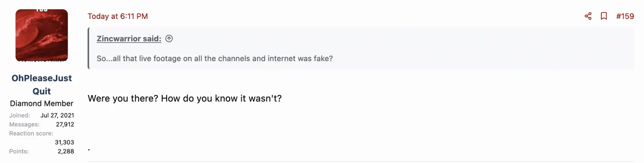Jump to quoted post via up-arrow icon
Screen dimensions: 644x163
pos(169,39)
